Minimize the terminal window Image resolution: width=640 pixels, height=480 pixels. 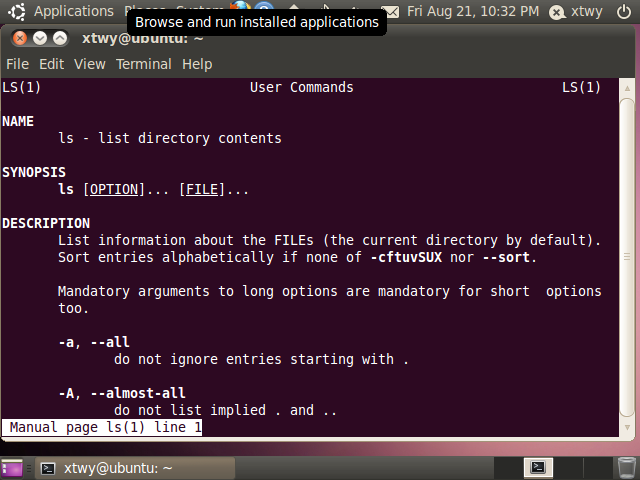click(x=40, y=38)
